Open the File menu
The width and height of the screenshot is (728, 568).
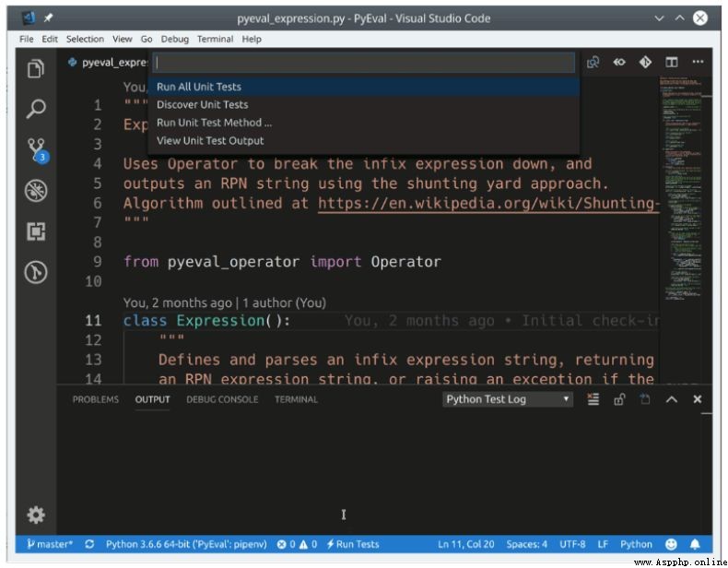click(x=27, y=39)
